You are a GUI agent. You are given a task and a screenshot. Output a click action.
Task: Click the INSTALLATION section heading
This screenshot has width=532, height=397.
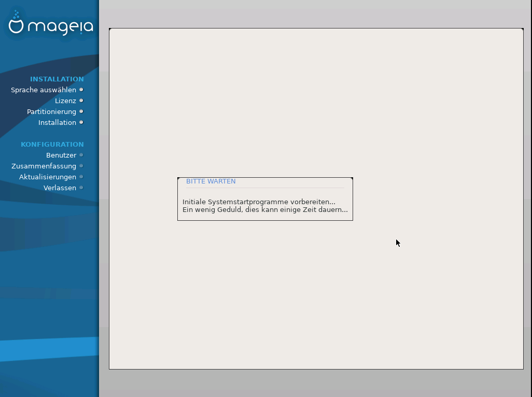point(57,79)
